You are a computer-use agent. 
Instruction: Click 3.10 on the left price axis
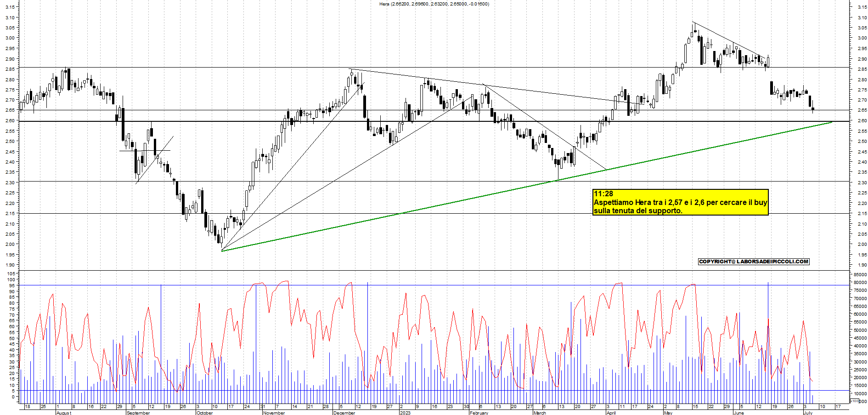[11, 17]
